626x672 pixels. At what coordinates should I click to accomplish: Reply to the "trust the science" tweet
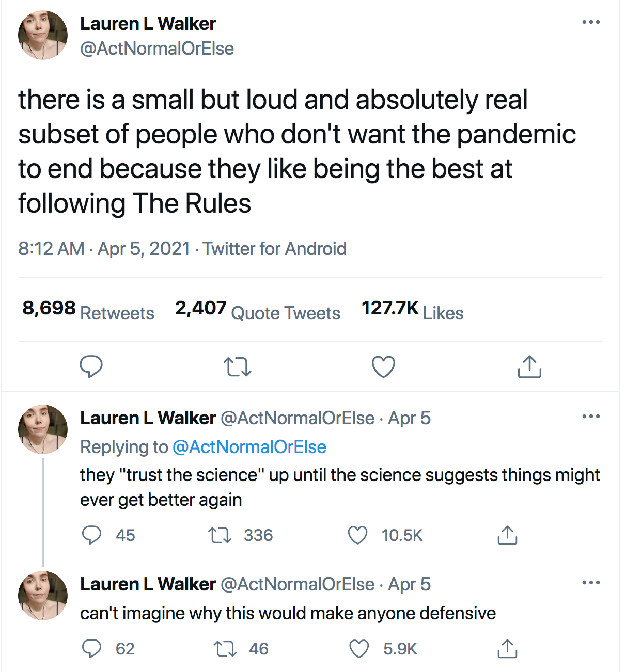pyautogui.click(x=92, y=535)
